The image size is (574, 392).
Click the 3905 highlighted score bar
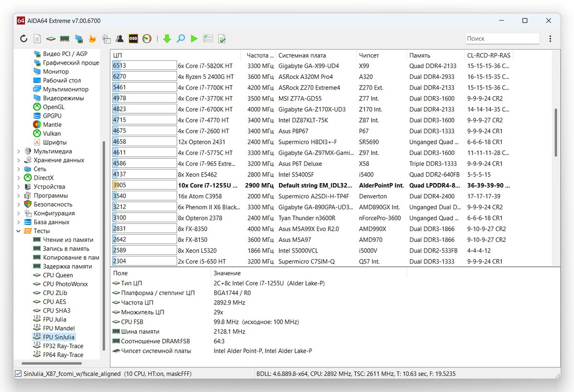144,185
